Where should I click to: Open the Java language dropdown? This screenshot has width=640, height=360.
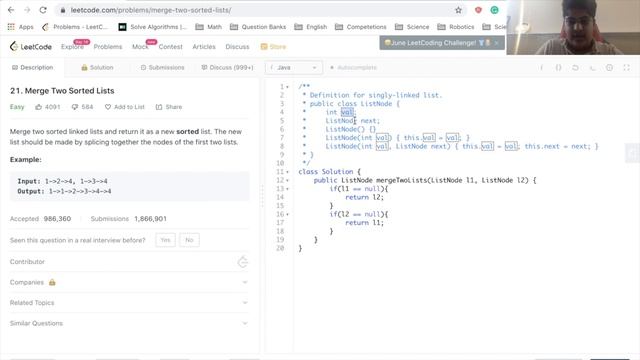coord(294,68)
